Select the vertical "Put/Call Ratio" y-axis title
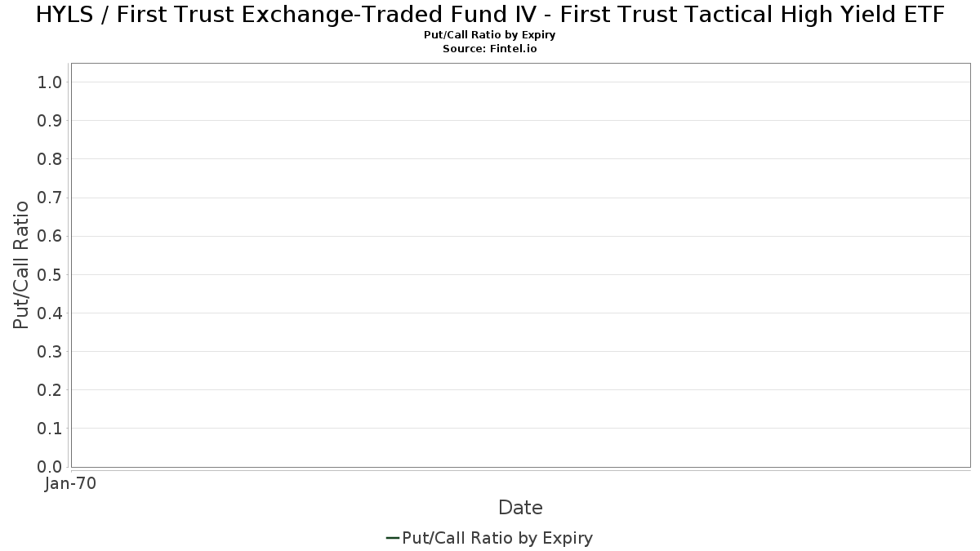This screenshot has width=980, height=551. pyautogui.click(x=21, y=264)
